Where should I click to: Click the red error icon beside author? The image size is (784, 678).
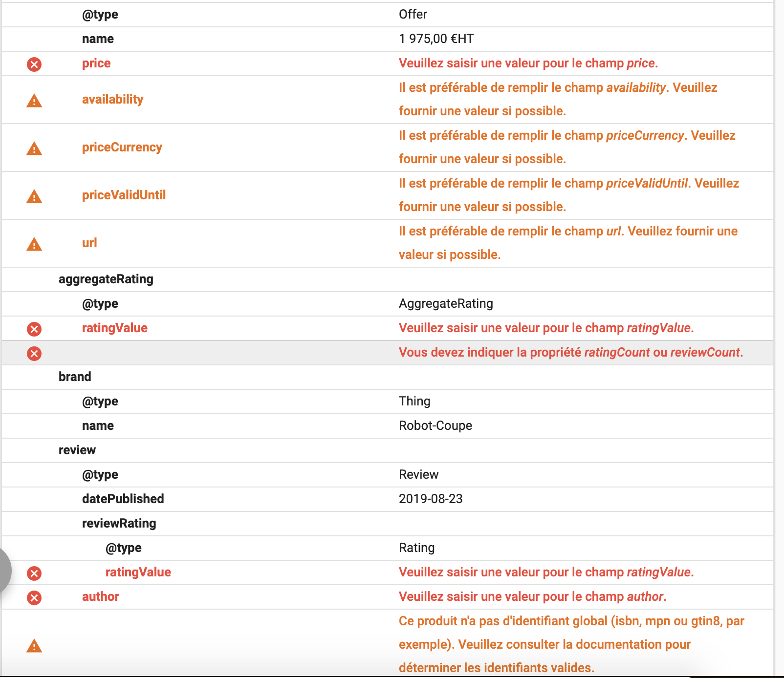[34, 597]
